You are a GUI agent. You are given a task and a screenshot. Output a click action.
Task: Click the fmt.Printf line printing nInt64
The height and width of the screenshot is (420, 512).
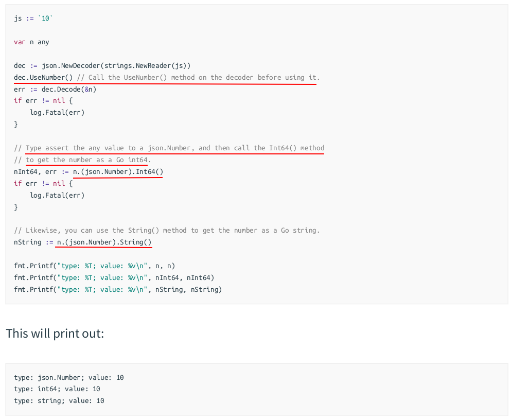pyautogui.click(x=114, y=278)
